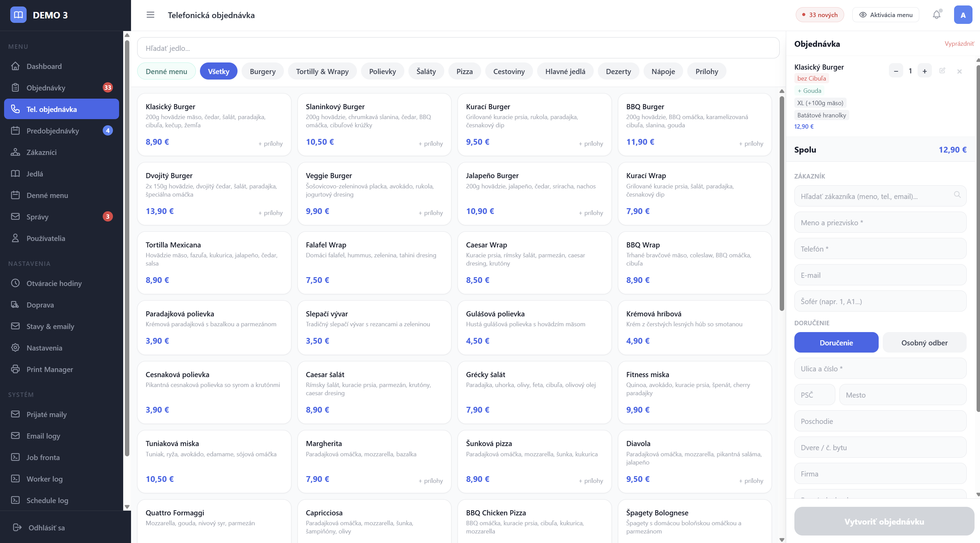The image size is (980, 543).
Task: Remove Klasický Burger from the order
Action: [x=959, y=71]
